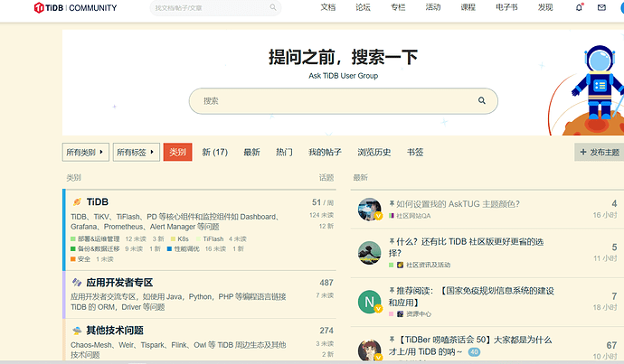
Task: Open the 专栏 menu item
Action: pyautogui.click(x=398, y=7)
